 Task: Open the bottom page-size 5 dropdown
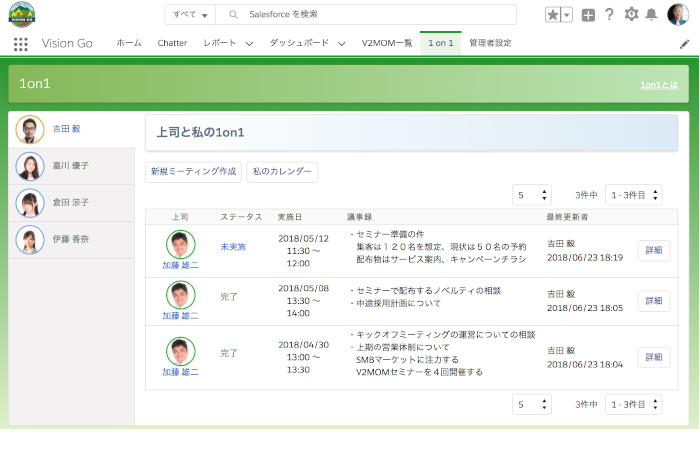click(532, 404)
